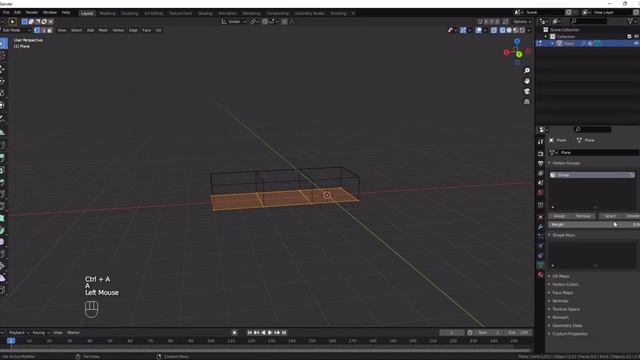Select face select mode icon

50,30
